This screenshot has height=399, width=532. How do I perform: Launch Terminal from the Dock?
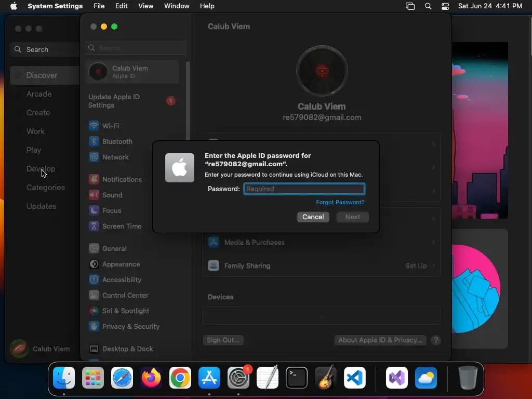297,378
